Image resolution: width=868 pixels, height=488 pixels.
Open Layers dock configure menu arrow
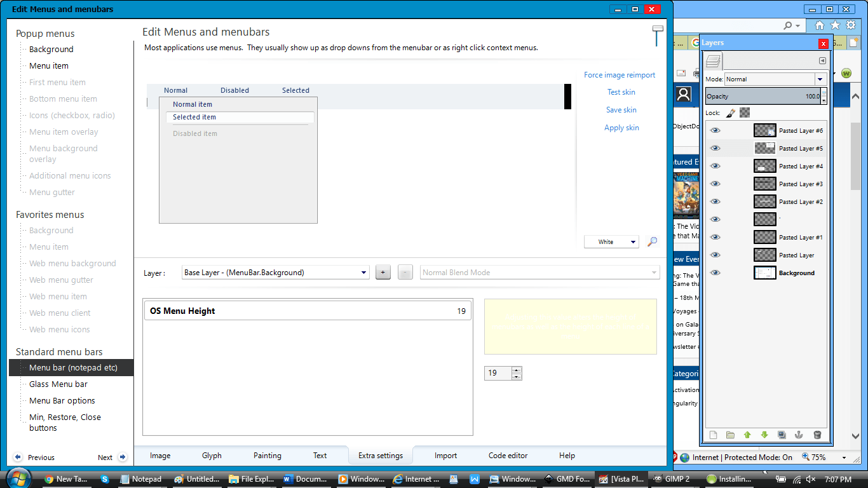click(x=822, y=60)
